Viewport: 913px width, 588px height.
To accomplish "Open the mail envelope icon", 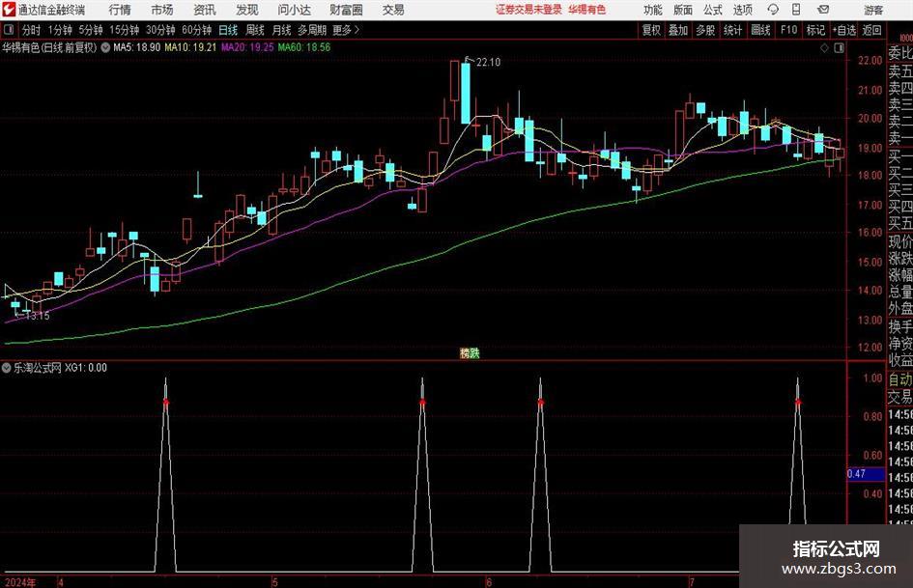I will click(x=823, y=10).
